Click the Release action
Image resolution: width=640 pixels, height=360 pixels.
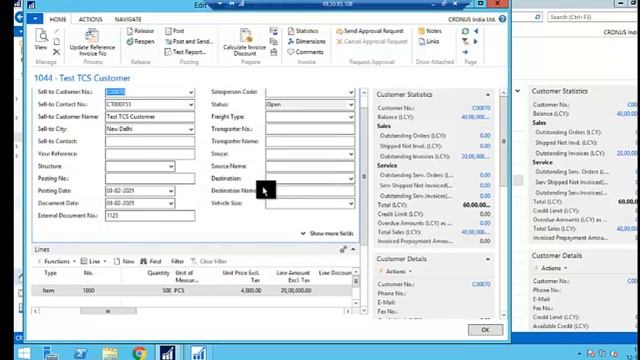click(140, 31)
